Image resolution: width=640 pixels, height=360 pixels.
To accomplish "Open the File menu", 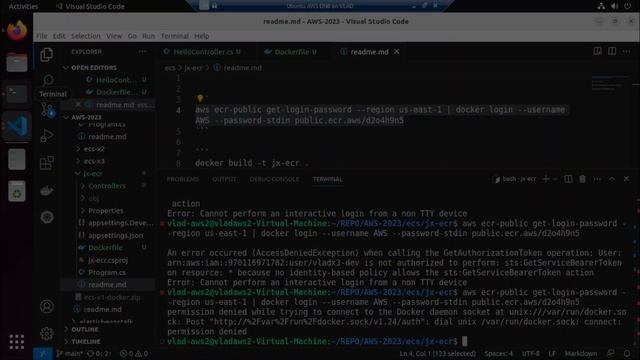I will [42, 36].
